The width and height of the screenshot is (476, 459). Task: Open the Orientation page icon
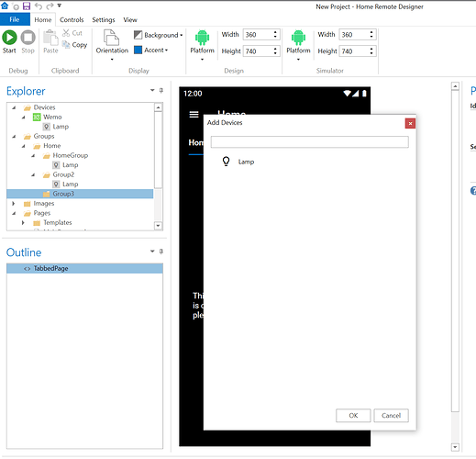(112, 38)
